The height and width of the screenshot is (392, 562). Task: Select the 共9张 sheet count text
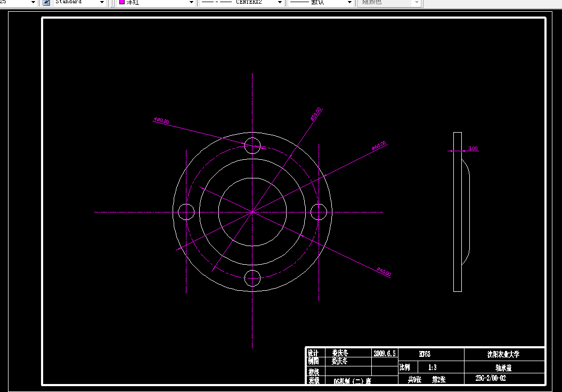(414, 379)
